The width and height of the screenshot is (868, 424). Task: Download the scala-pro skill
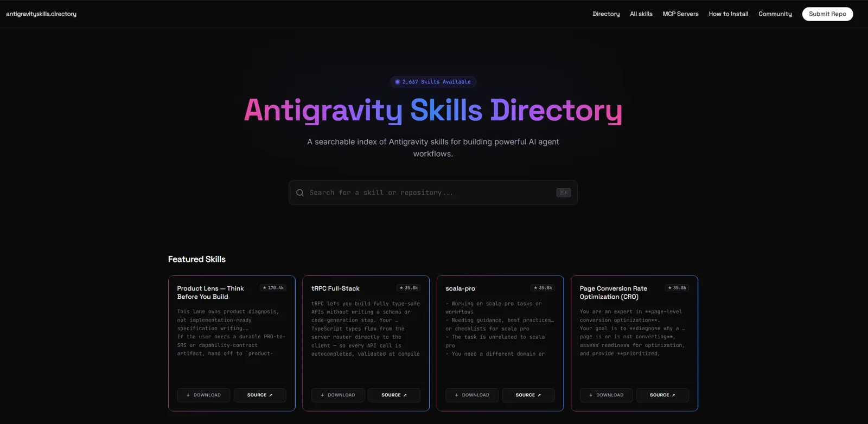[472, 395]
